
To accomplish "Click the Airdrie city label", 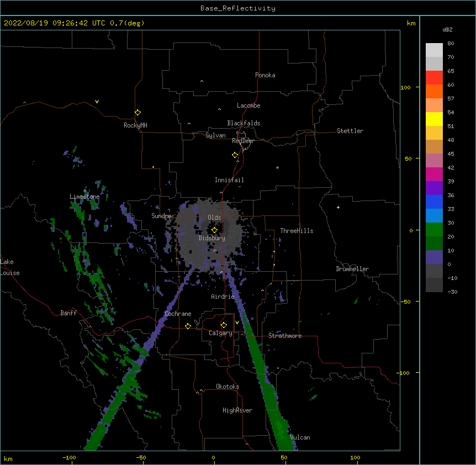I will click(223, 297).
